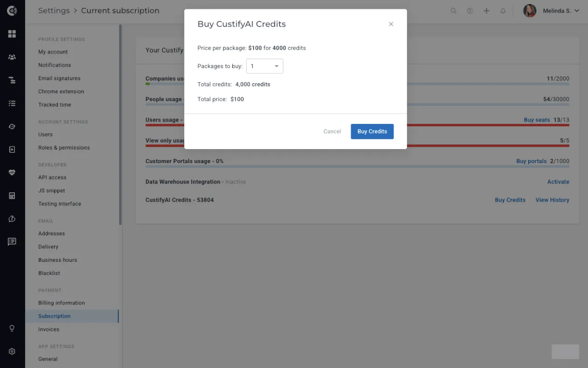Open Email signatures settings
The width and height of the screenshot is (588, 368).
pos(59,78)
